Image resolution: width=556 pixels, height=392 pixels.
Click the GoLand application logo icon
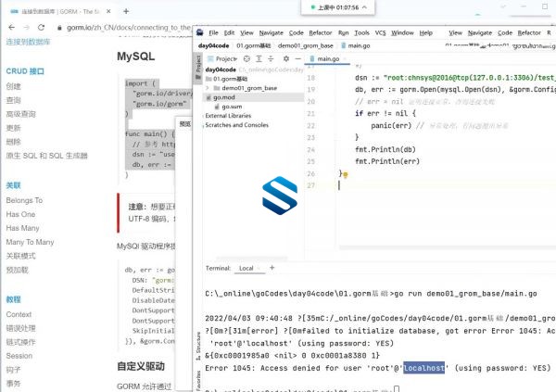pos(200,32)
